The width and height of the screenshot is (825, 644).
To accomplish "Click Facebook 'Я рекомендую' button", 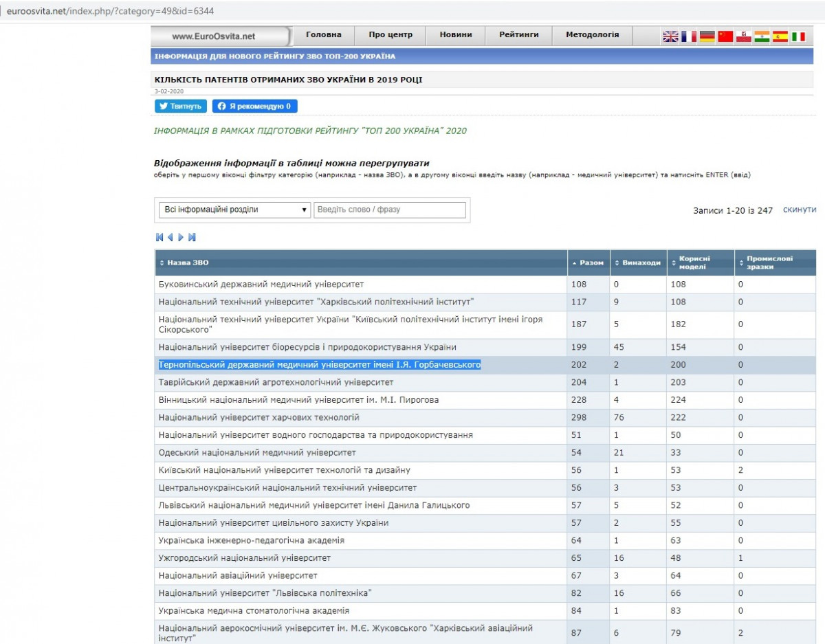I will pyautogui.click(x=254, y=107).
